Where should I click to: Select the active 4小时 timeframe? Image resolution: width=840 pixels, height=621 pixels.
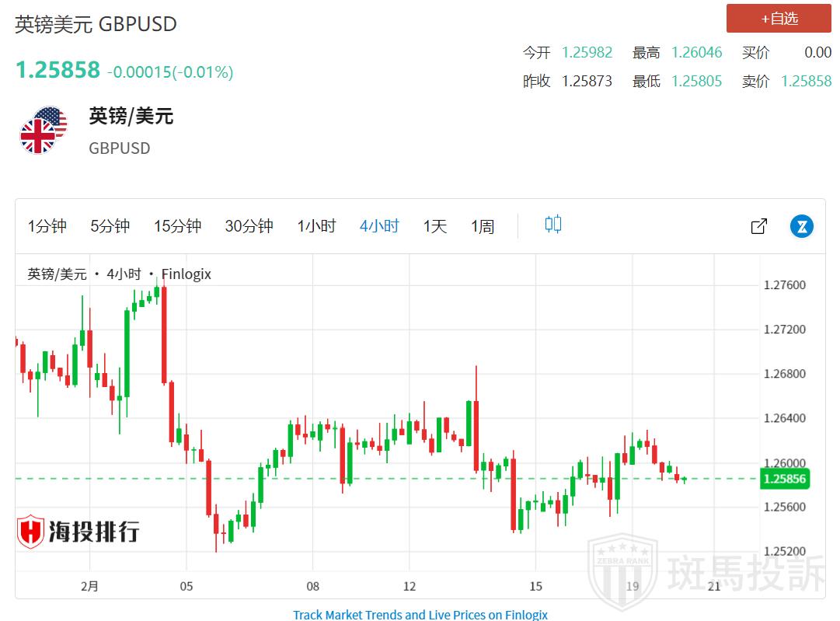point(379,226)
